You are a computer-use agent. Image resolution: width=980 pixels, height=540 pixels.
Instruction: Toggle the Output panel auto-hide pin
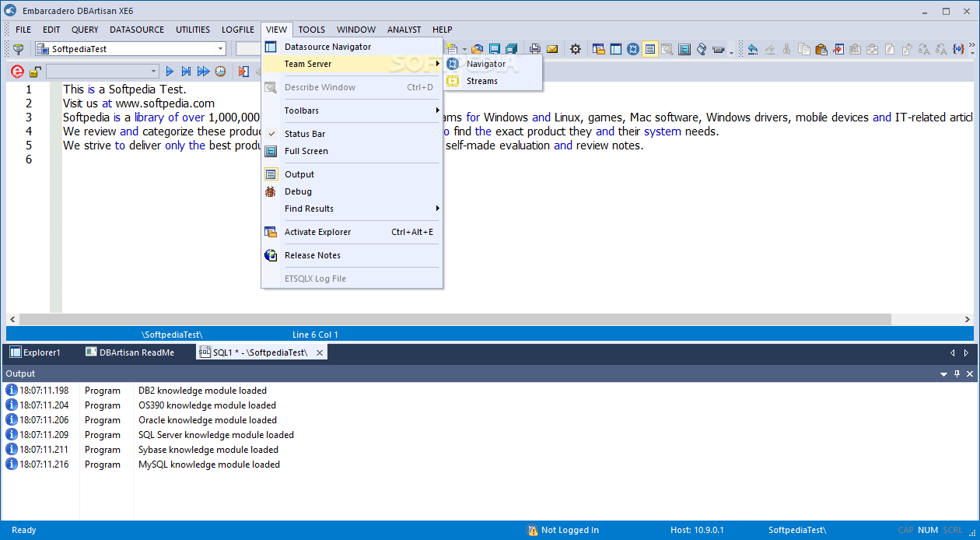point(957,374)
